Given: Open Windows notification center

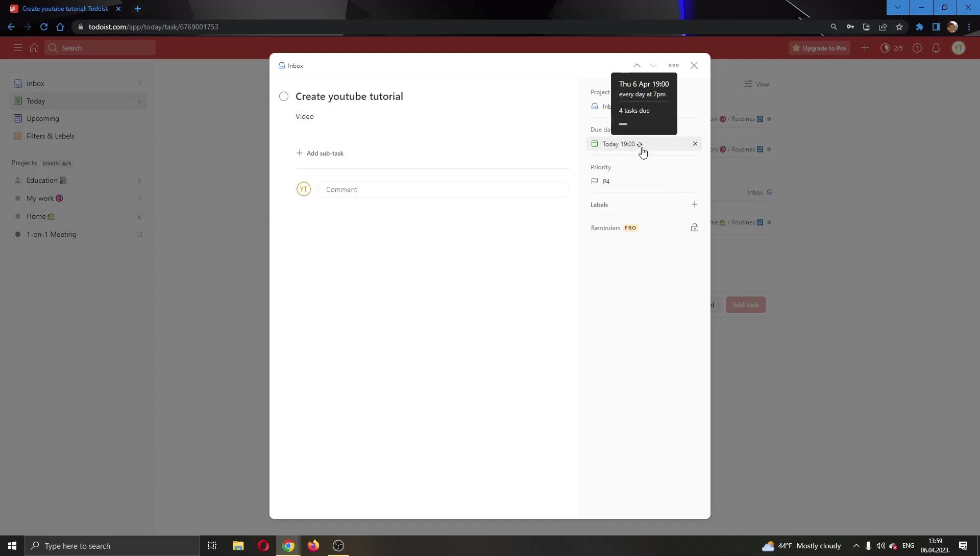Looking at the screenshot, I should (x=963, y=546).
